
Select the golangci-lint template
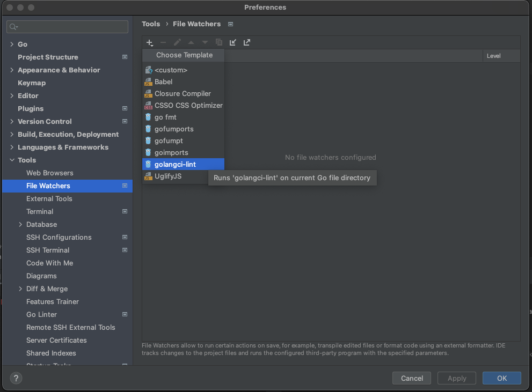tap(183, 164)
